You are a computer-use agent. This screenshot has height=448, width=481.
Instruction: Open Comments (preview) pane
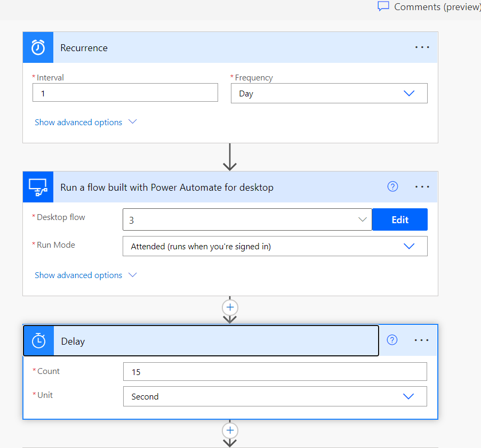[429, 7]
